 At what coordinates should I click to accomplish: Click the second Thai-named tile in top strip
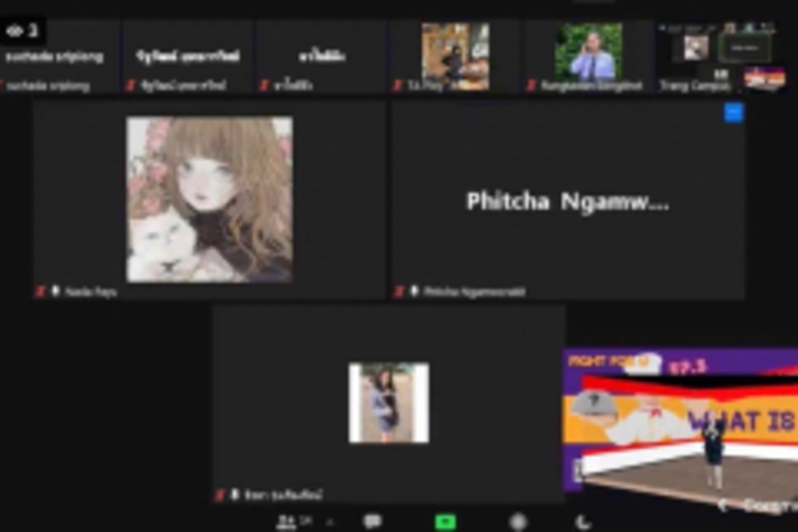187,56
